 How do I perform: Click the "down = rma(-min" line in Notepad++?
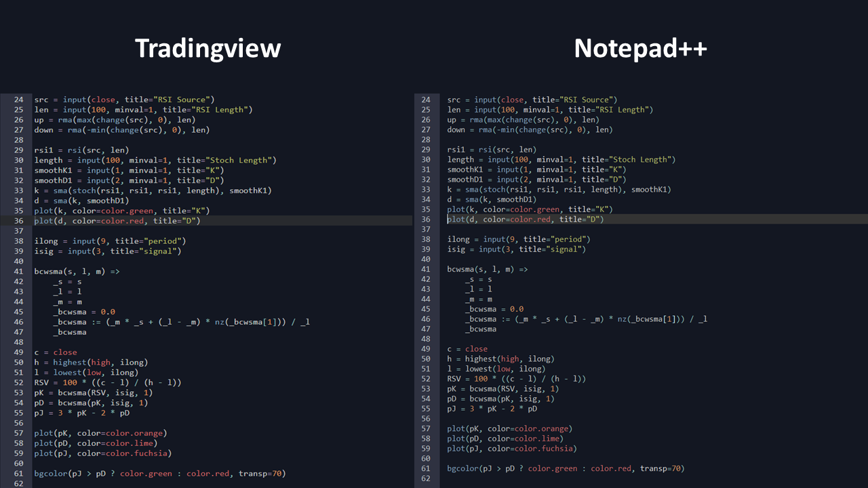coord(530,129)
